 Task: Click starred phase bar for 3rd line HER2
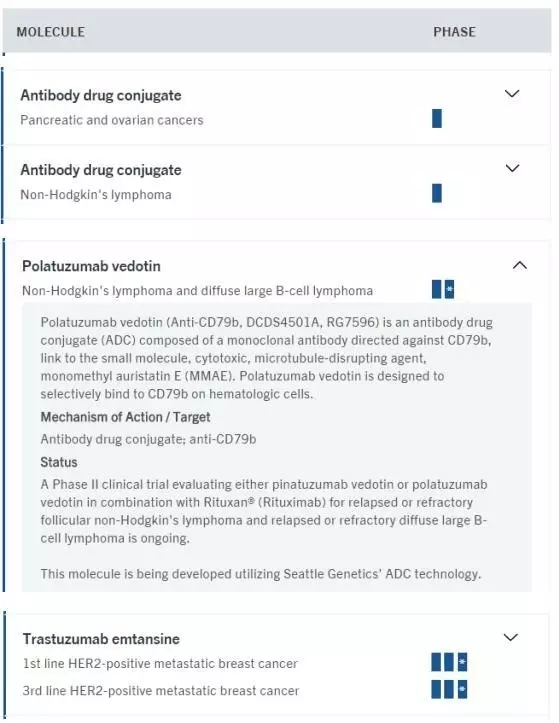(x=463, y=689)
